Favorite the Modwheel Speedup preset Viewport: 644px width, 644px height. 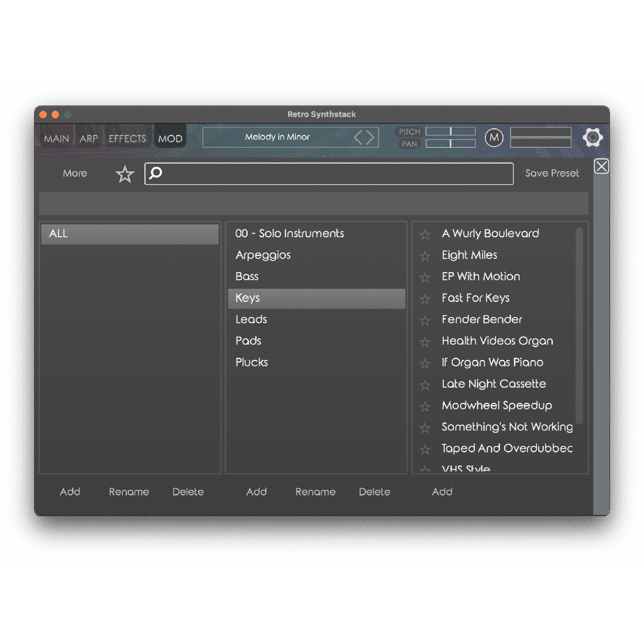(x=425, y=406)
